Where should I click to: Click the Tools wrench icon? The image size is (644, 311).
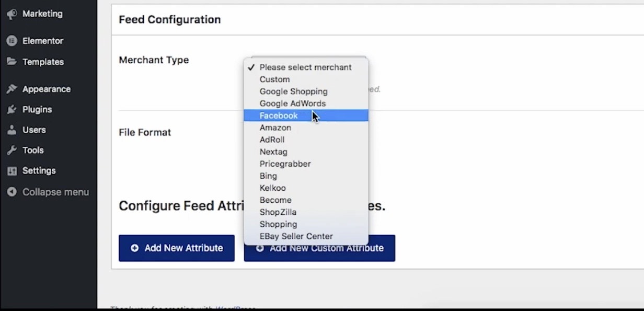(11, 150)
